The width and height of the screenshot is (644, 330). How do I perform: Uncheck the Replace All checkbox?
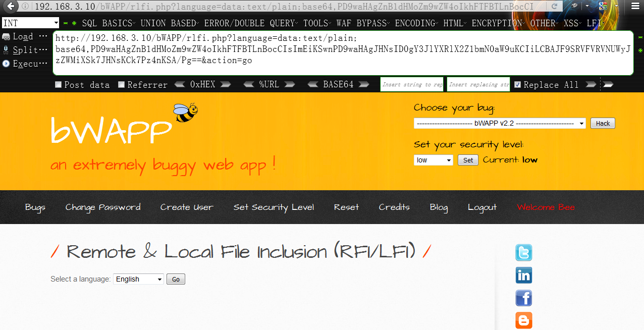pos(517,84)
